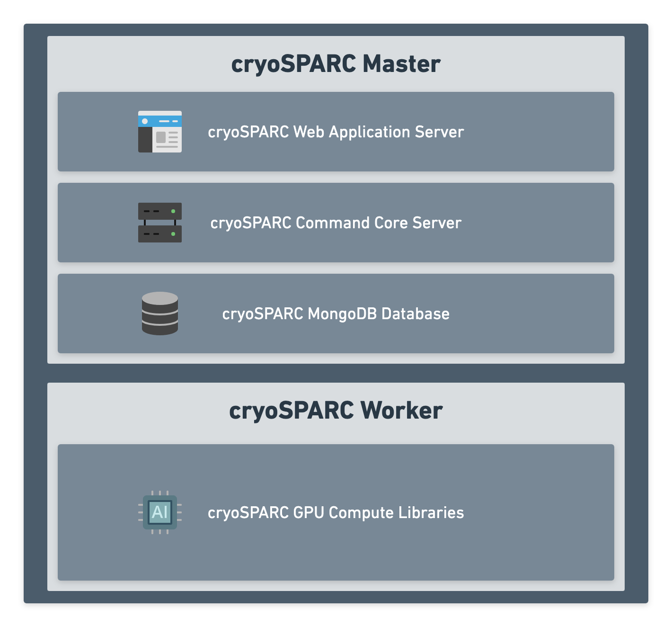Open the cryoSPARC Command Core Server panel
This screenshot has height=627, width=672.
tap(336, 223)
